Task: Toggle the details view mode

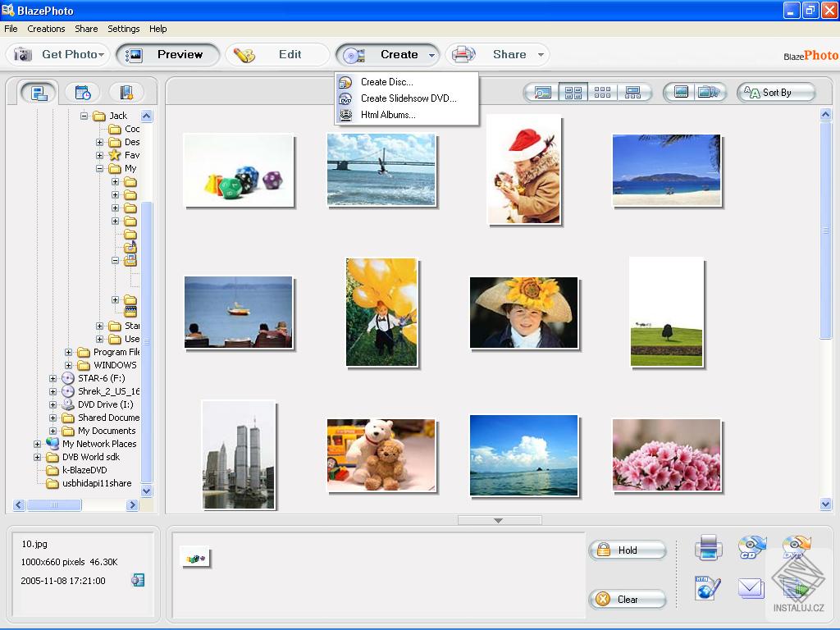Action: [x=633, y=92]
